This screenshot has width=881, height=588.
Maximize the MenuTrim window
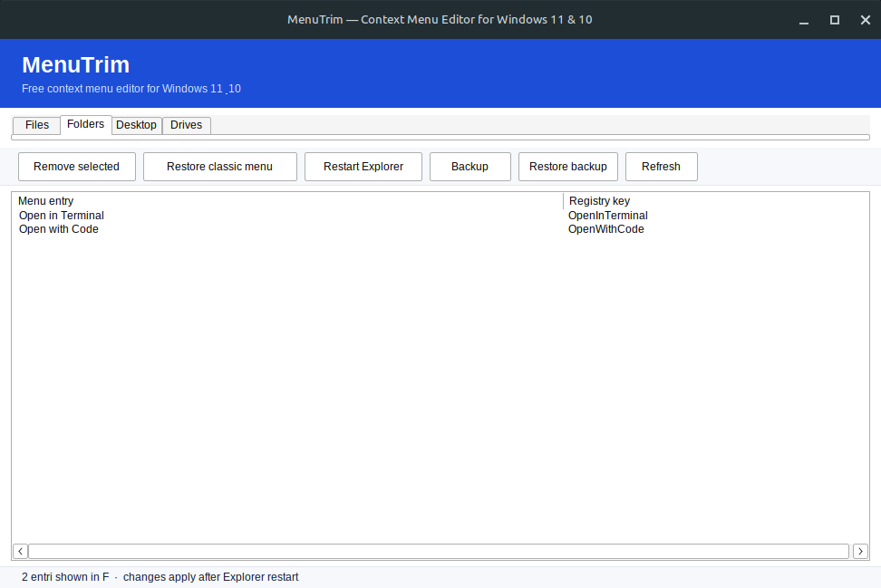tap(835, 20)
